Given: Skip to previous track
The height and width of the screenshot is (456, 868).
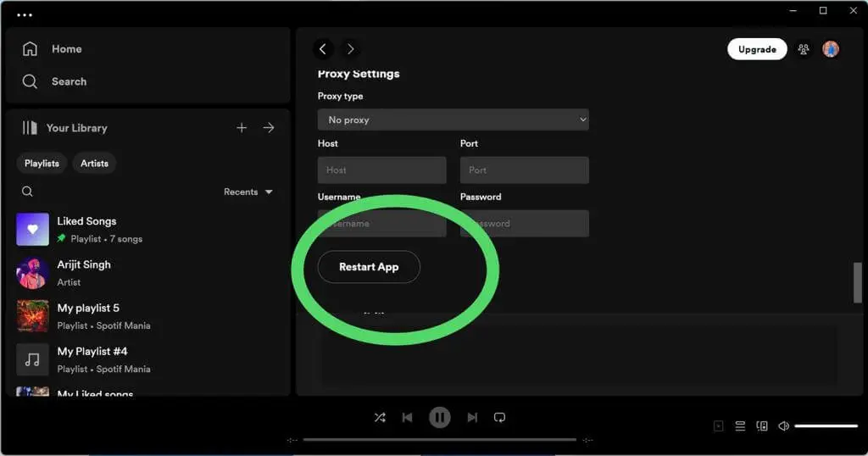Looking at the screenshot, I should coord(408,417).
